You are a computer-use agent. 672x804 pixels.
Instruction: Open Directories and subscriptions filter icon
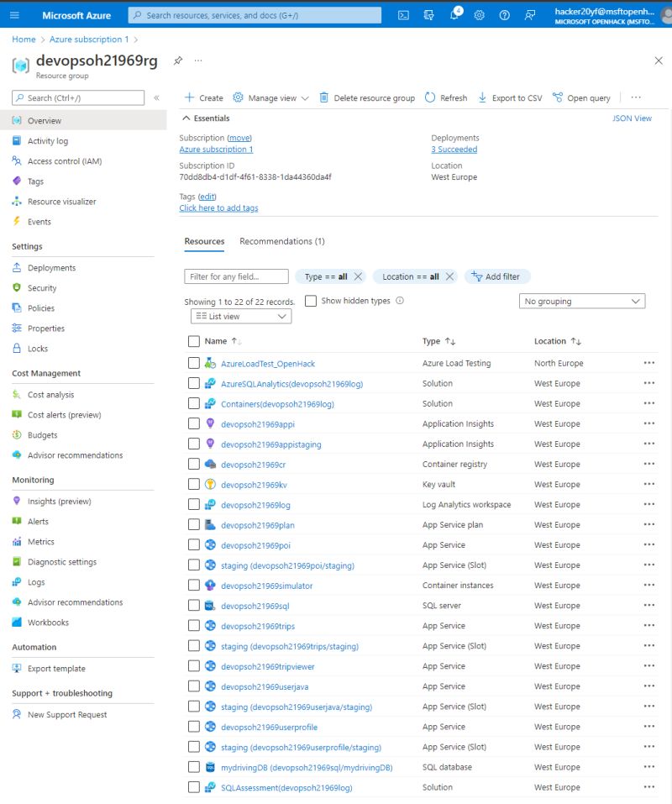[x=429, y=15]
